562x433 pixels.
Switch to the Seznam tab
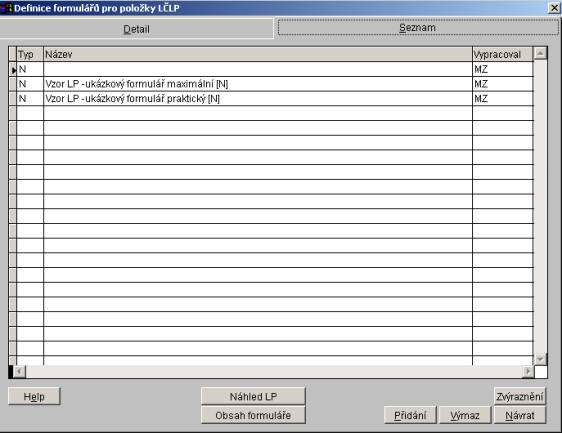click(x=418, y=28)
